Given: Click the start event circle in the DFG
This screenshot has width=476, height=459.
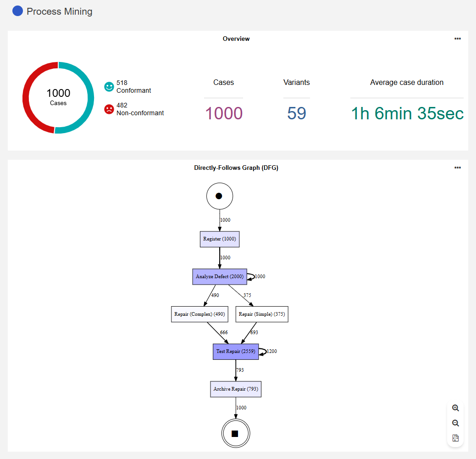Looking at the screenshot, I should click(219, 196).
